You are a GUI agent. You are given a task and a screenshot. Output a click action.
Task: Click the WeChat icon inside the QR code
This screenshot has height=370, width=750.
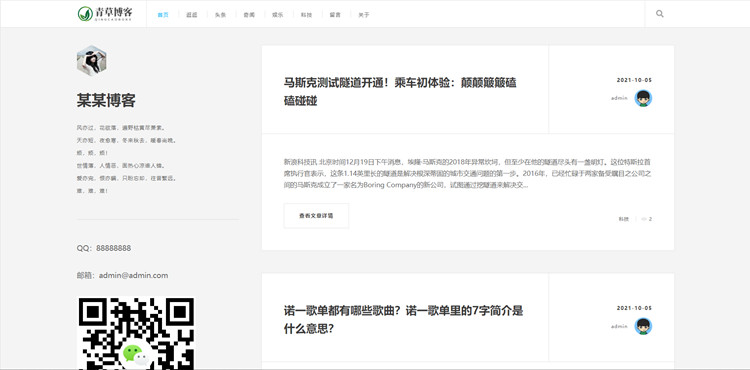[135, 355]
